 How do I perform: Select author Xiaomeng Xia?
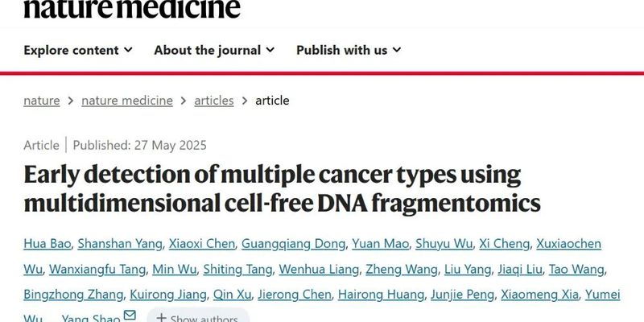(539, 295)
